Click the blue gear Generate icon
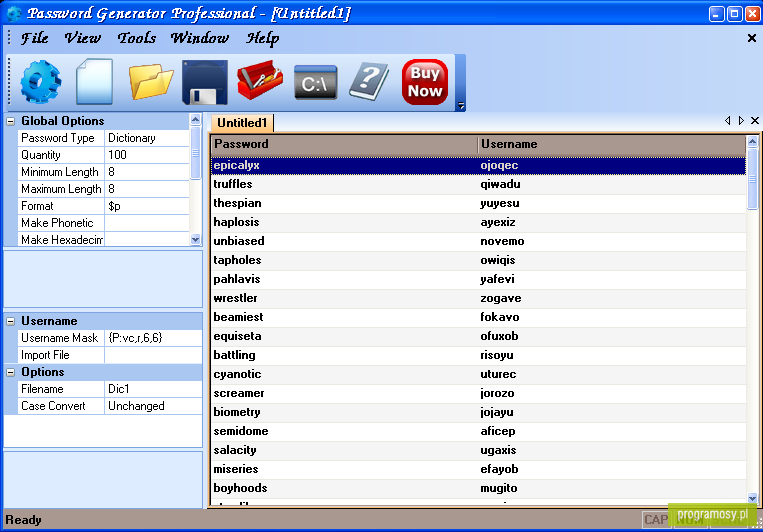763x532 pixels. 41,82
